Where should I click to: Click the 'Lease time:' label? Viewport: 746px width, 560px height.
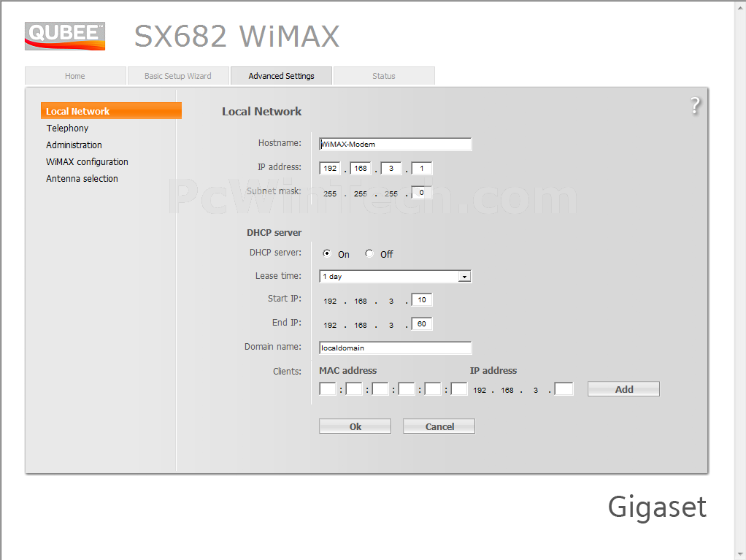(278, 276)
